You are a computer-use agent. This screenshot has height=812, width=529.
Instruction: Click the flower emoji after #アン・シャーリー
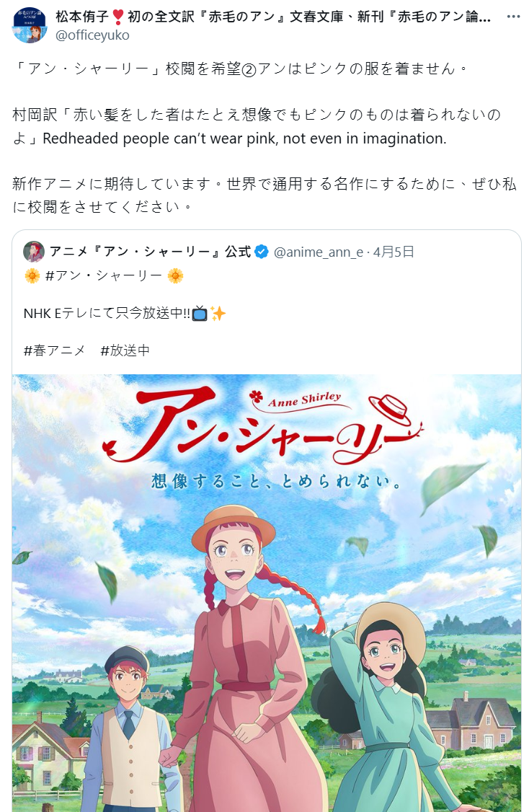pos(175,276)
